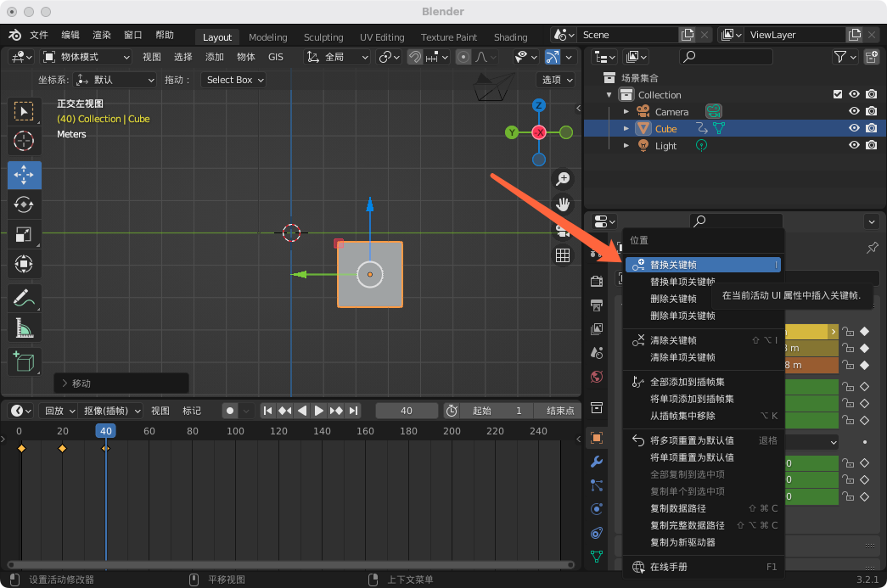Choose 删除关键帧 in the context menu
Image resolution: width=887 pixels, height=588 pixels.
pos(703,299)
